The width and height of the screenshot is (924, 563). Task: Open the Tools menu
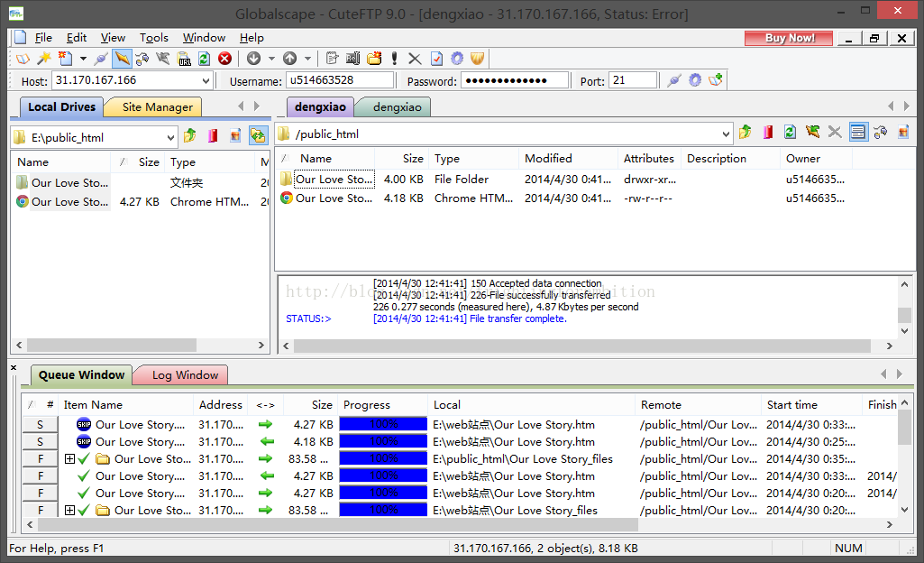coord(154,38)
